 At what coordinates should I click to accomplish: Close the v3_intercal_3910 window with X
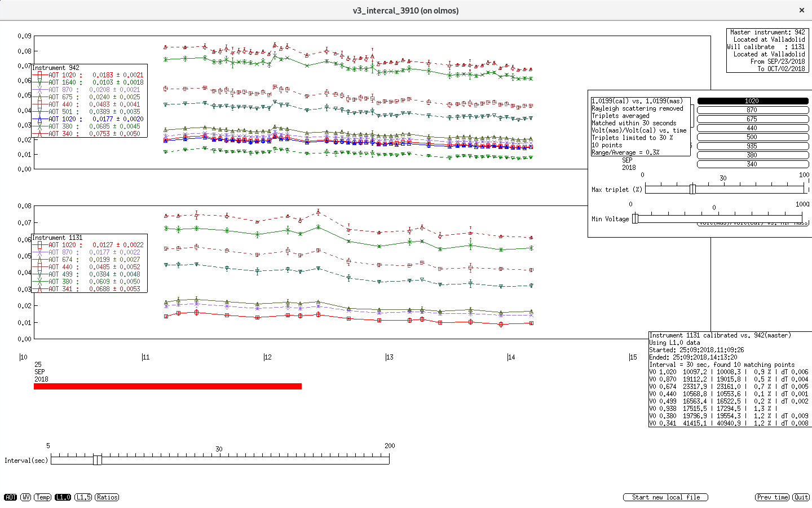pyautogui.click(x=802, y=10)
